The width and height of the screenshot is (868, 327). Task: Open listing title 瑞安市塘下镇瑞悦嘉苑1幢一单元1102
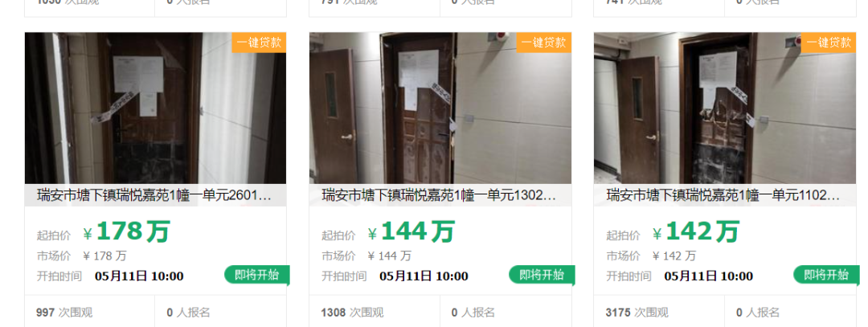point(723,195)
